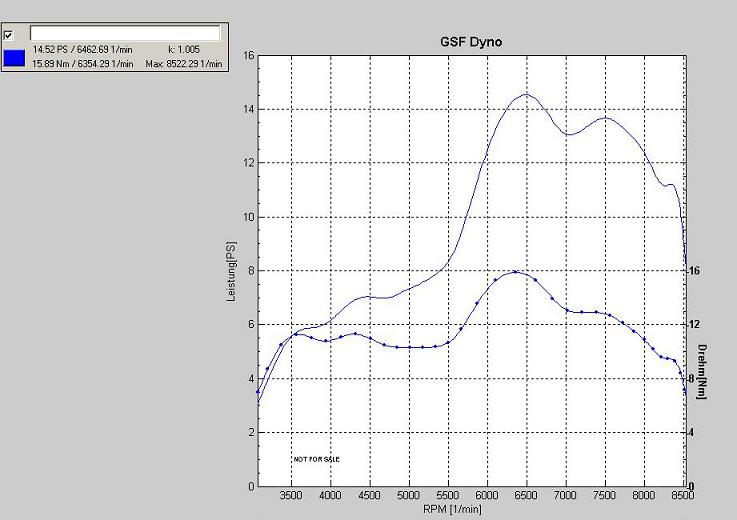Click the 8500 tick on RPM axis
This screenshot has width=737, height=520.
683,495
